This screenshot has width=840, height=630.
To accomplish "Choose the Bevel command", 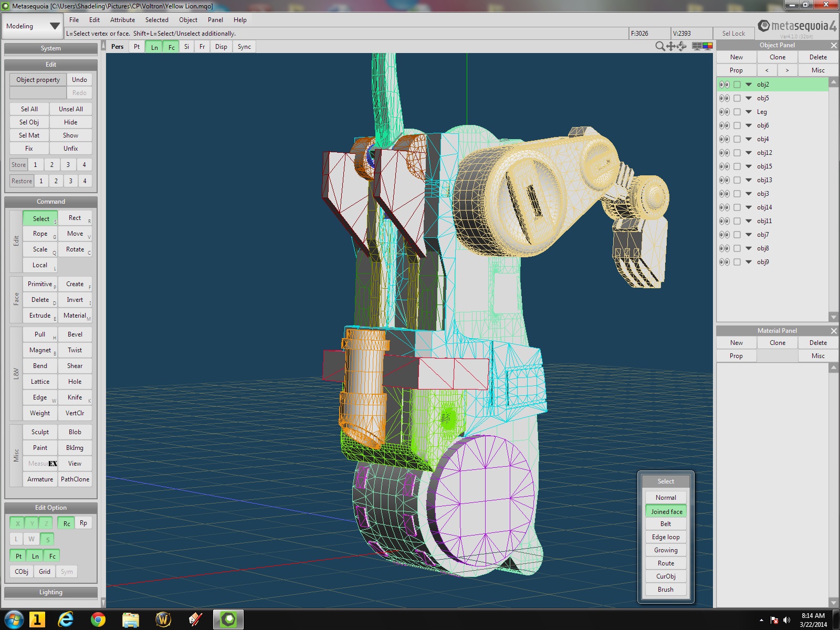I will pos(75,334).
